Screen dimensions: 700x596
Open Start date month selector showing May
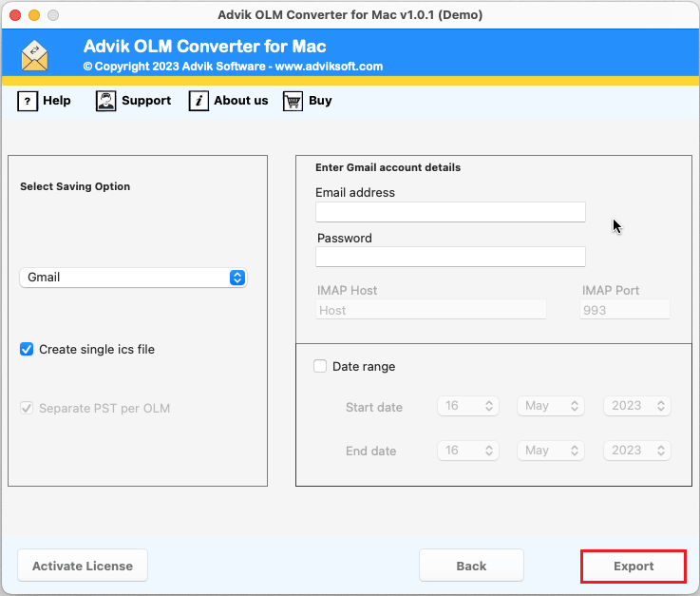click(551, 406)
